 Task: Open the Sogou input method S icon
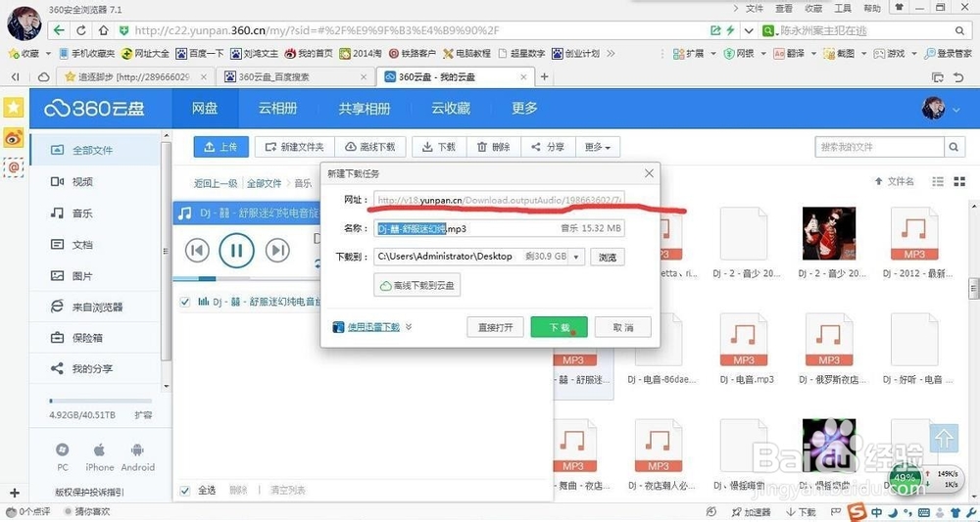pos(858,512)
